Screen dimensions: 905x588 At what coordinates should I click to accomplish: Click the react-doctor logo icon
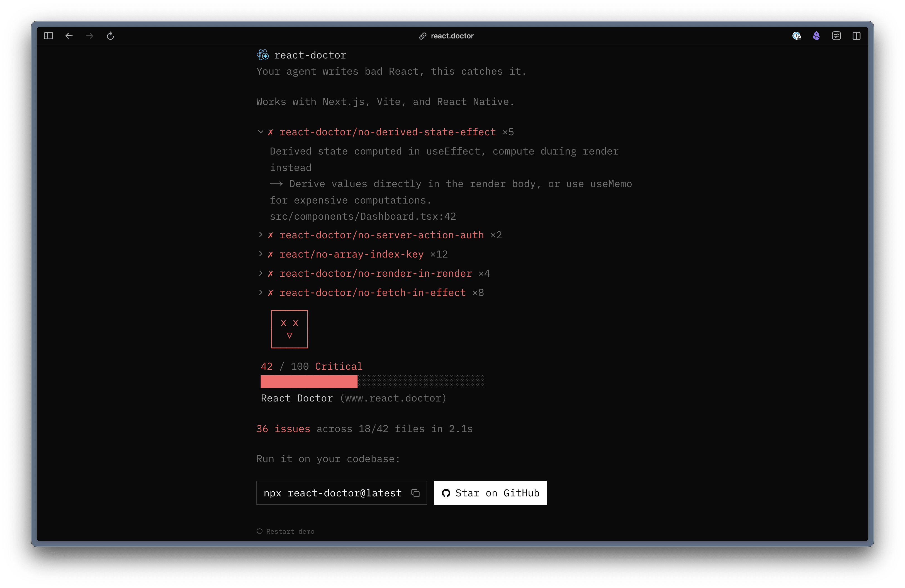263,55
